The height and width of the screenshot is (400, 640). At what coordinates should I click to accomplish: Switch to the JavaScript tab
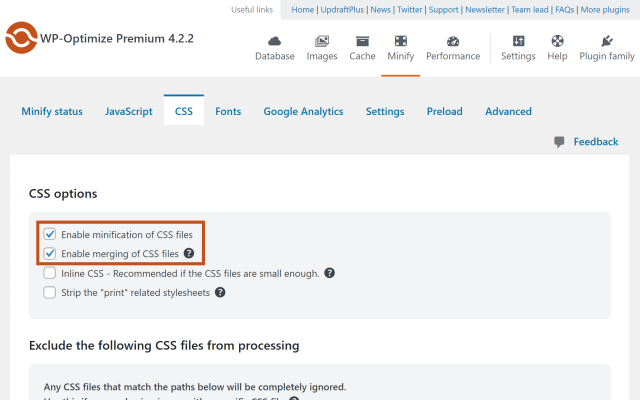click(x=129, y=111)
